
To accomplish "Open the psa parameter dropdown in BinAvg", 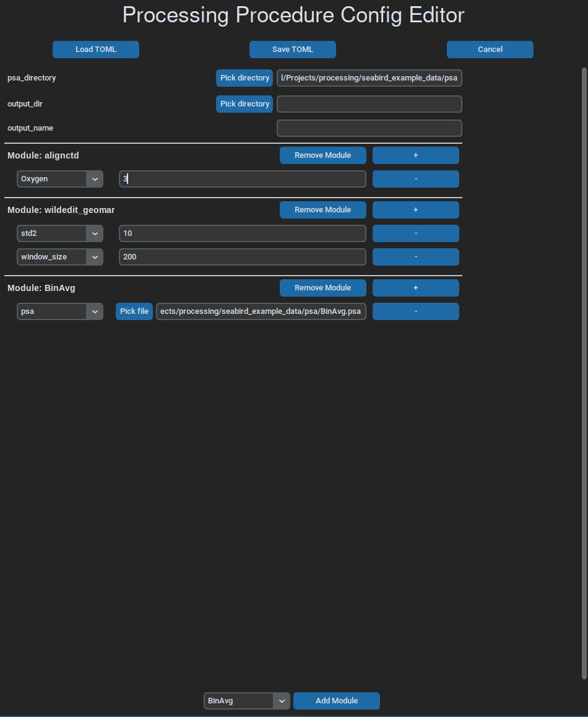I will [94, 311].
